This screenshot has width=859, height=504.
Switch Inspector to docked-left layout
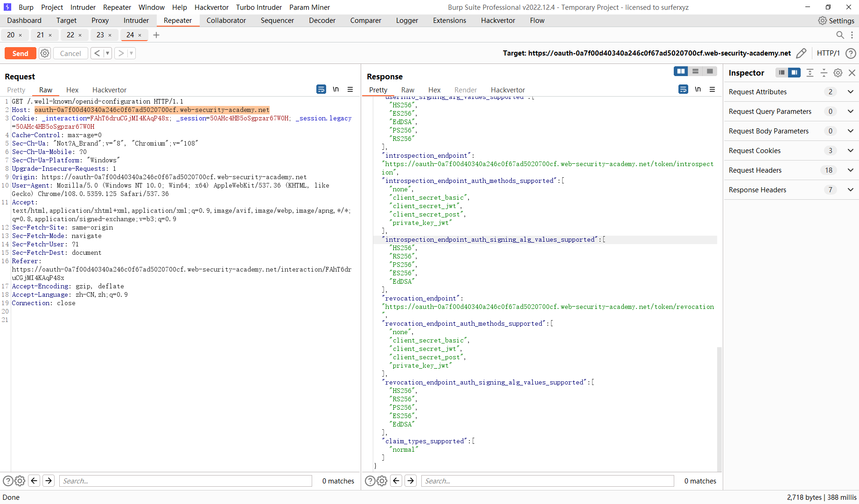(x=782, y=73)
